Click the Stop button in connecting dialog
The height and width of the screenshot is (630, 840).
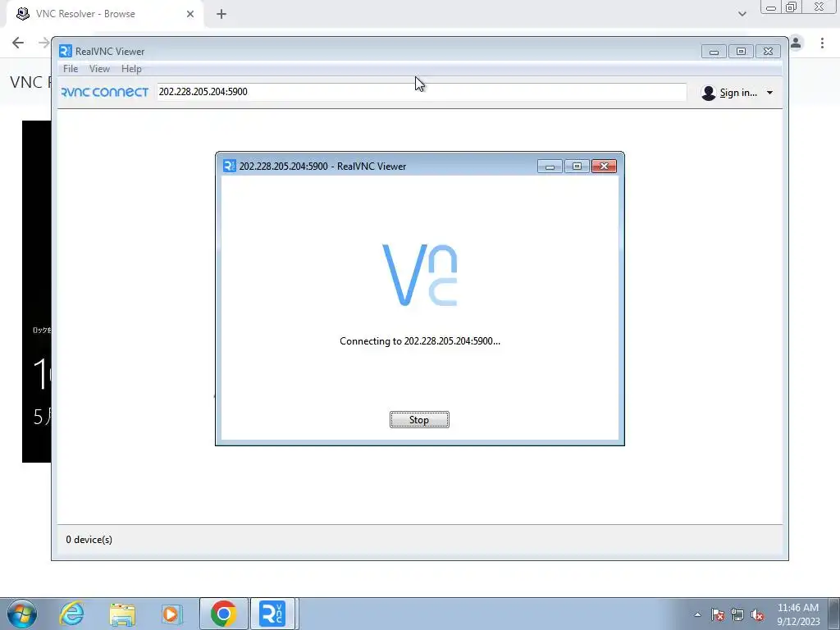(419, 419)
